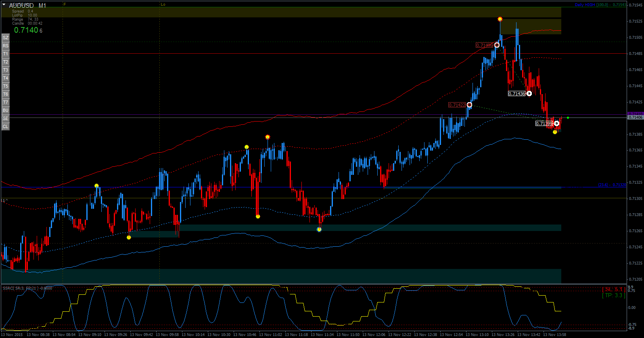The image size is (644, 338).
Task: Click the star marker at the chart's highest peak
Action: [500, 19]
